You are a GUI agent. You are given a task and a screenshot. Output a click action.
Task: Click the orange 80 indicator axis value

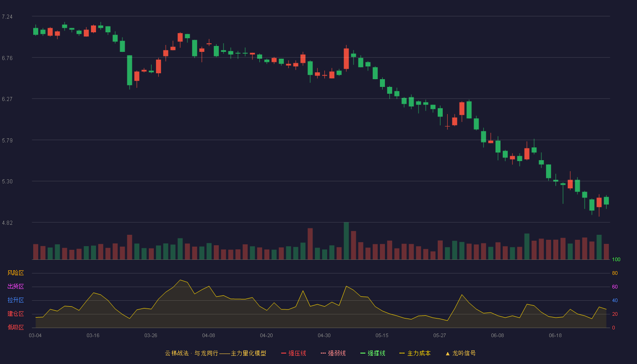[x=615, y=273]
